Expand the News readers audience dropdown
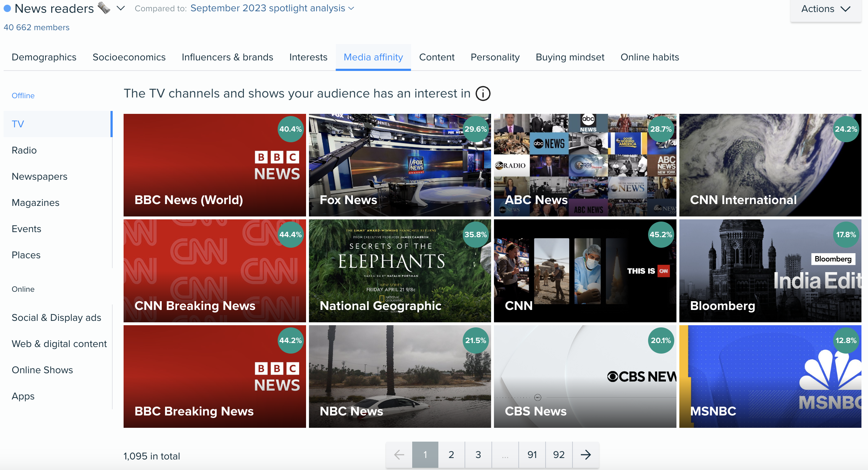868x470 pixels. [121, 8]
